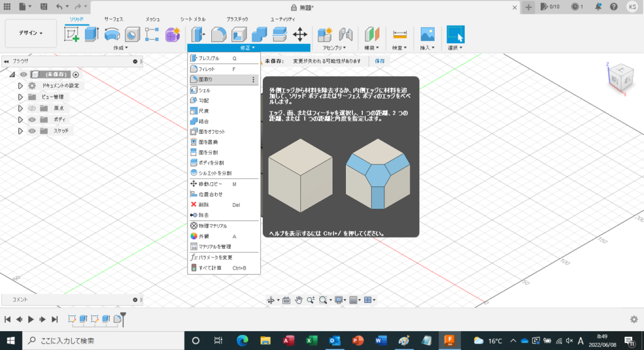Select the Hole tool icon
Viewport: 644px width, 350px height.
(x=132, y=35)
